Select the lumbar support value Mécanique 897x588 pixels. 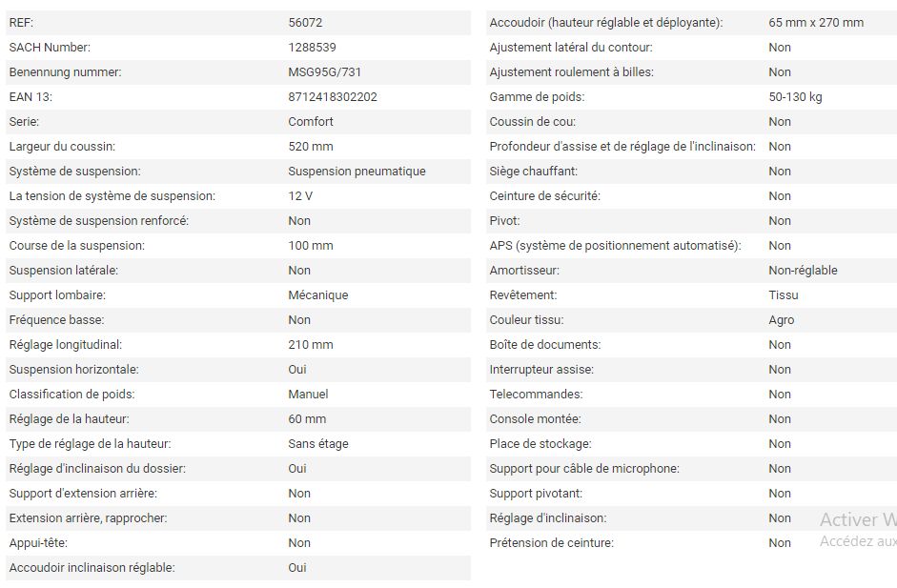tap(318, 294)
